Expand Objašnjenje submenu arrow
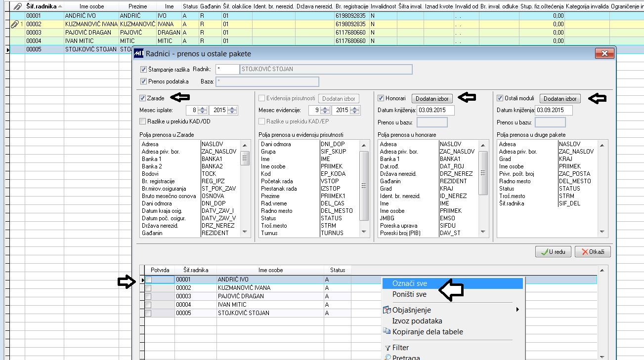644x360 pixels. coord(517,310)
